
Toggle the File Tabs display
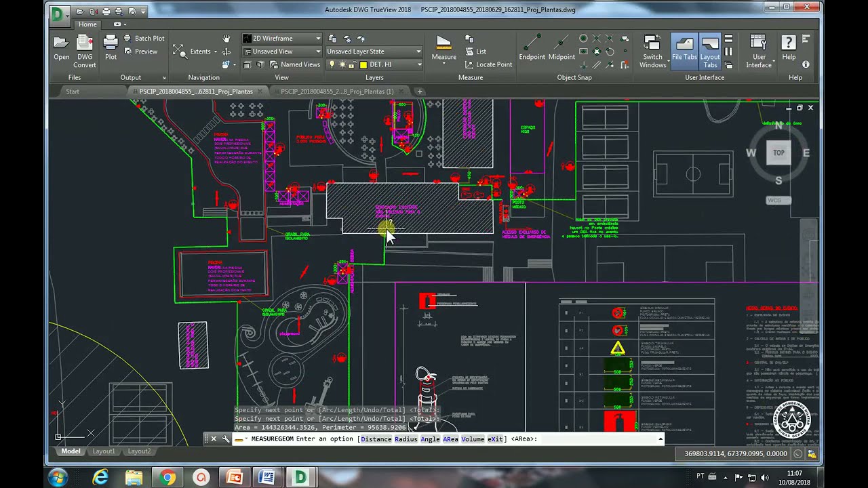(684, 50)
